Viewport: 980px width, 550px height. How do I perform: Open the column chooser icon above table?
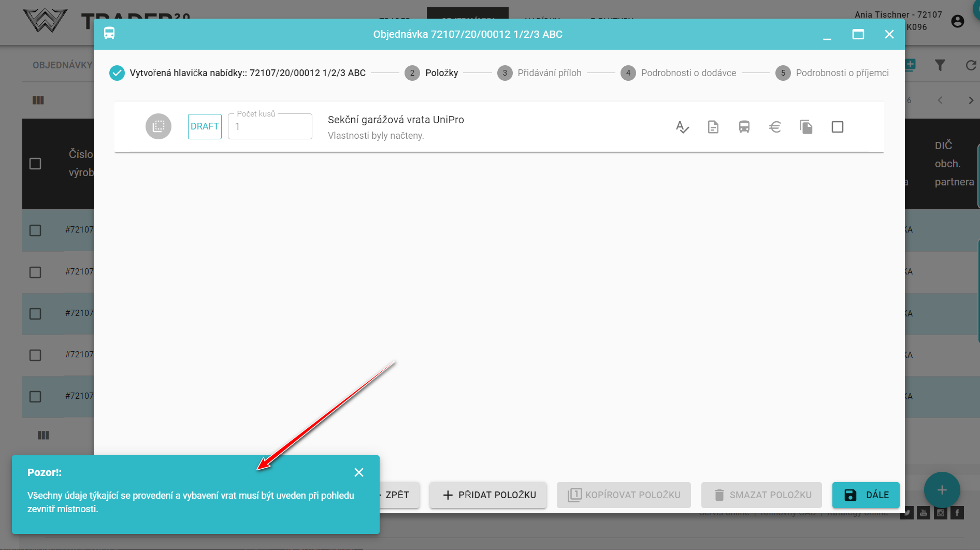[x=38, y=100]
